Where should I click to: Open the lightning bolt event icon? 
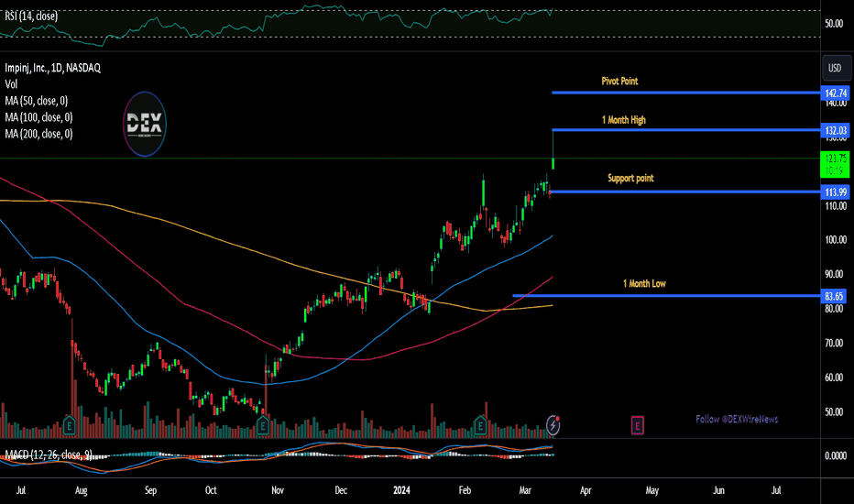click(553, 424)
